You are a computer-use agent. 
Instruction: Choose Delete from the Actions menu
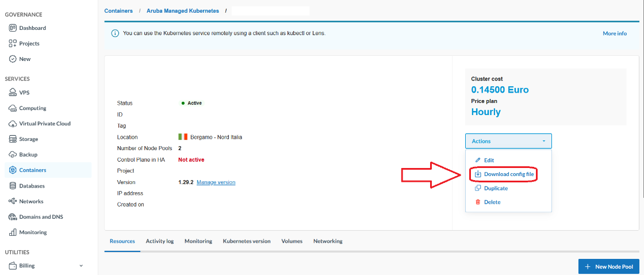tap(492, 202)
